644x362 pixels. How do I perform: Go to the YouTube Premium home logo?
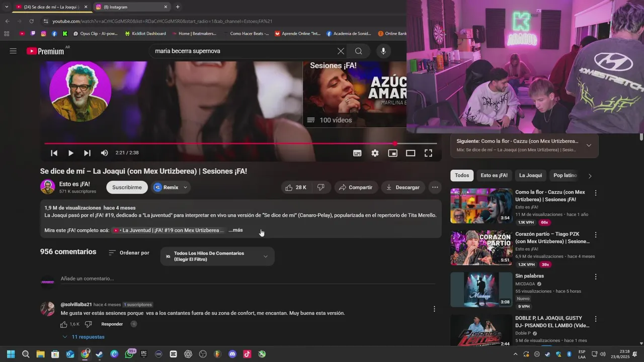(46, 51)
